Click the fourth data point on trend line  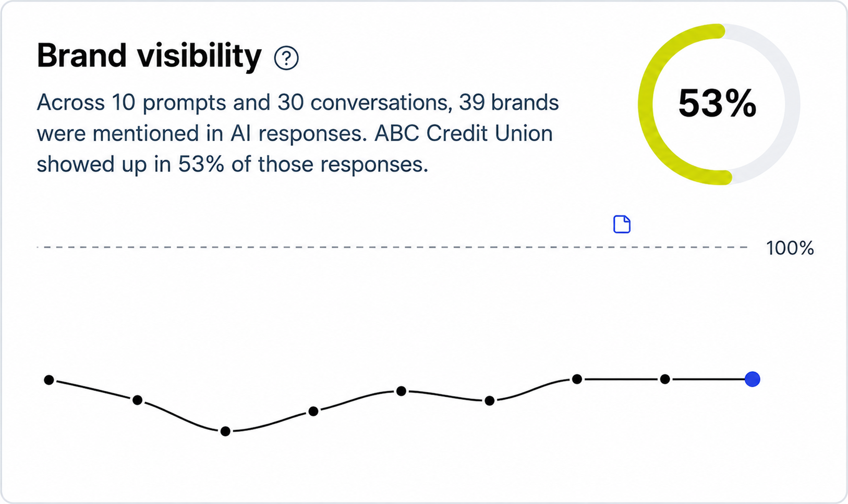(x=313, y=411)
